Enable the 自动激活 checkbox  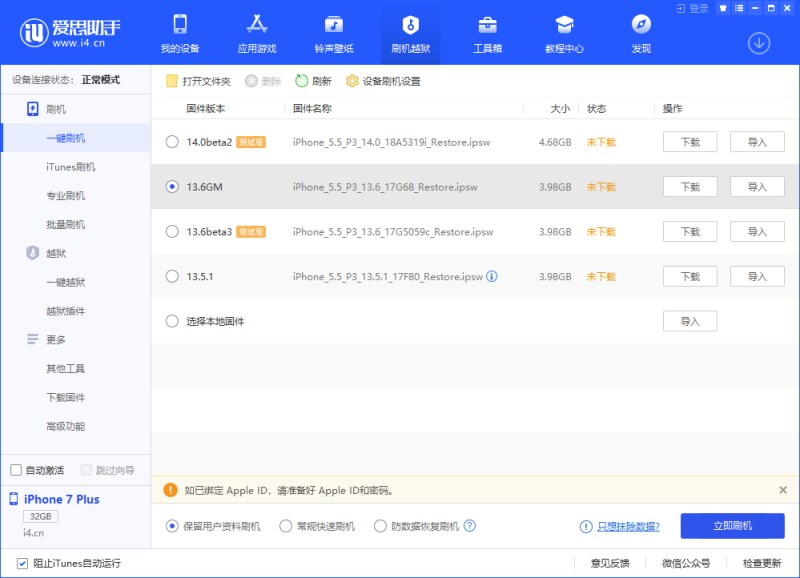coord(16,470)
